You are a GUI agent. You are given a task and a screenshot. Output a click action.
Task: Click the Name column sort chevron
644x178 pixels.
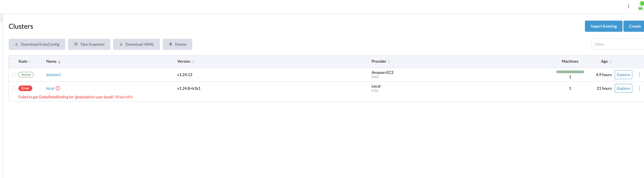pos(59,62)
